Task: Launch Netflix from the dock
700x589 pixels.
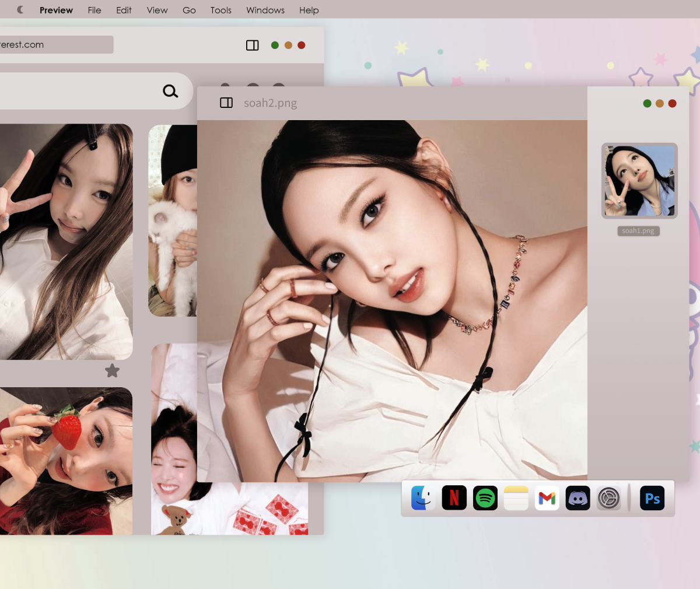Action: tap(454, 498)
